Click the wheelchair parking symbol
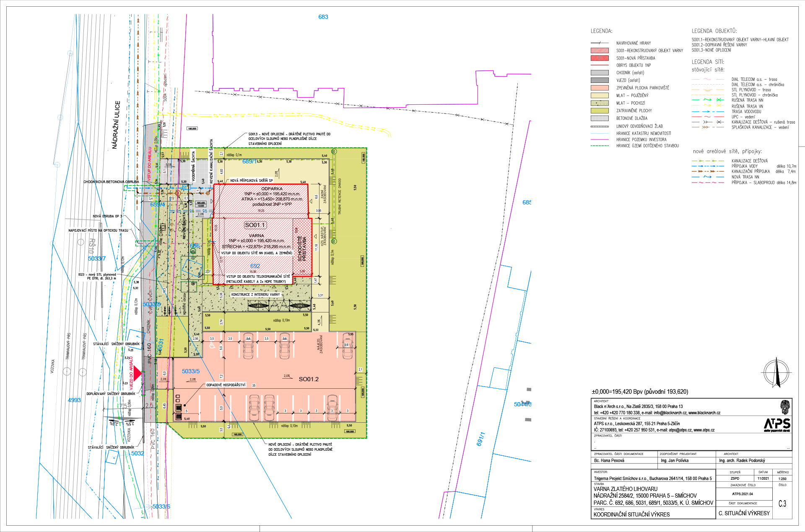 click(x=212, y=346)
